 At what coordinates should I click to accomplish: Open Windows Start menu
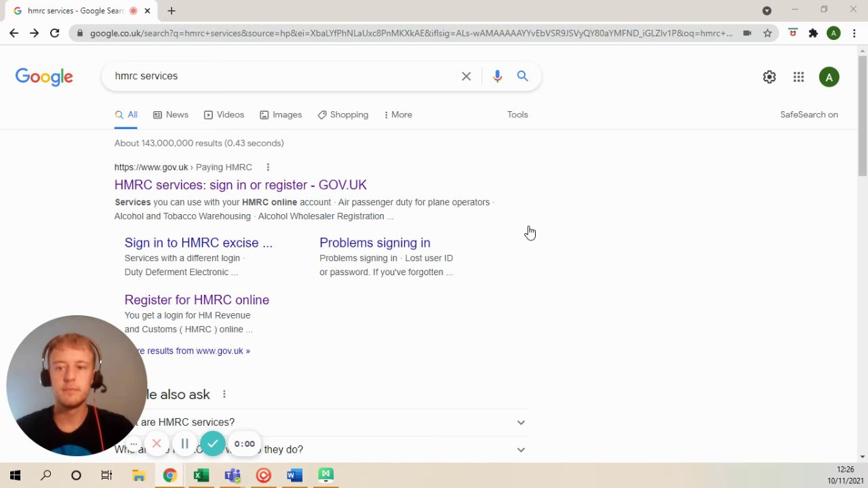click(15, 475)
